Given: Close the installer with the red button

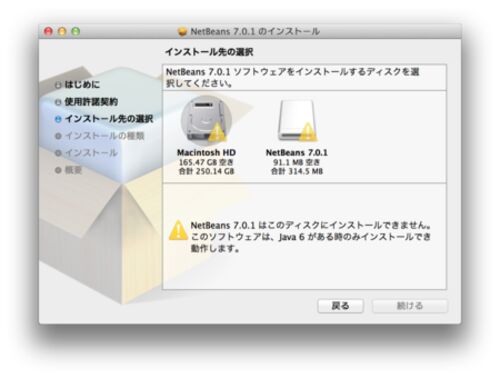Looking at the screenshot, I should [49, 31].
